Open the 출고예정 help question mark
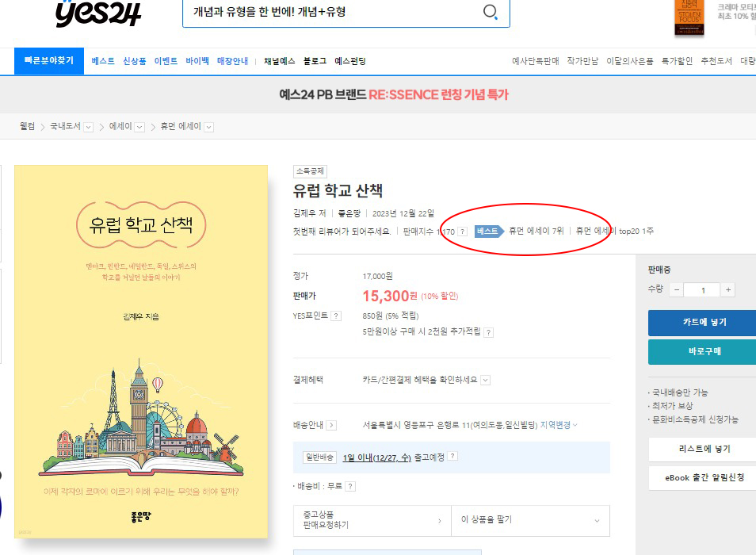Screen dimensions: 756x555 pos(452,456)
